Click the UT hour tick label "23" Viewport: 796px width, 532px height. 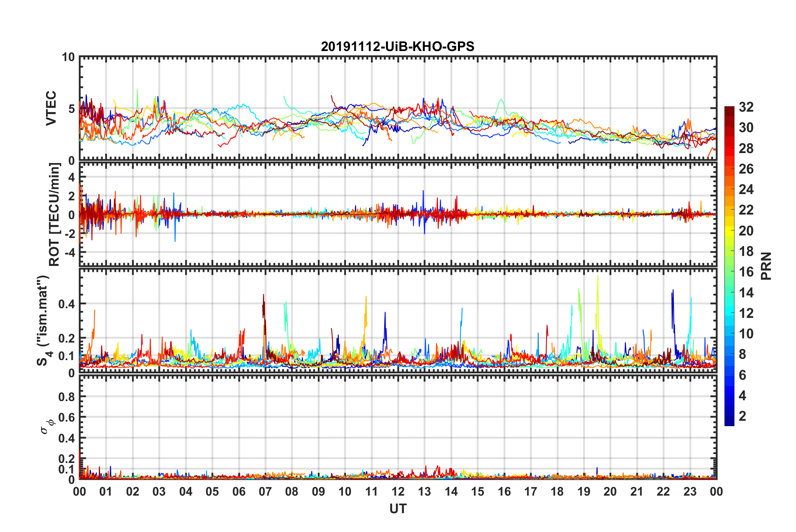click(690, 491)
